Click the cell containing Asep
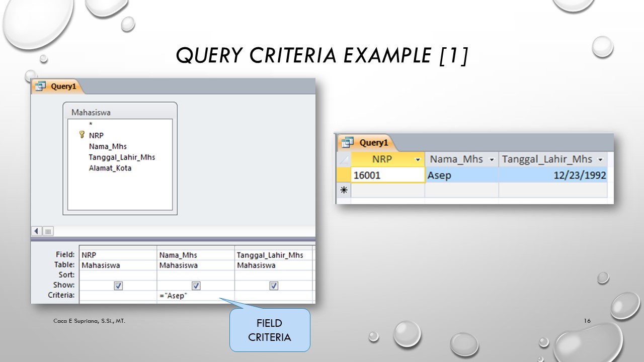644x362 pixels. 462,175
